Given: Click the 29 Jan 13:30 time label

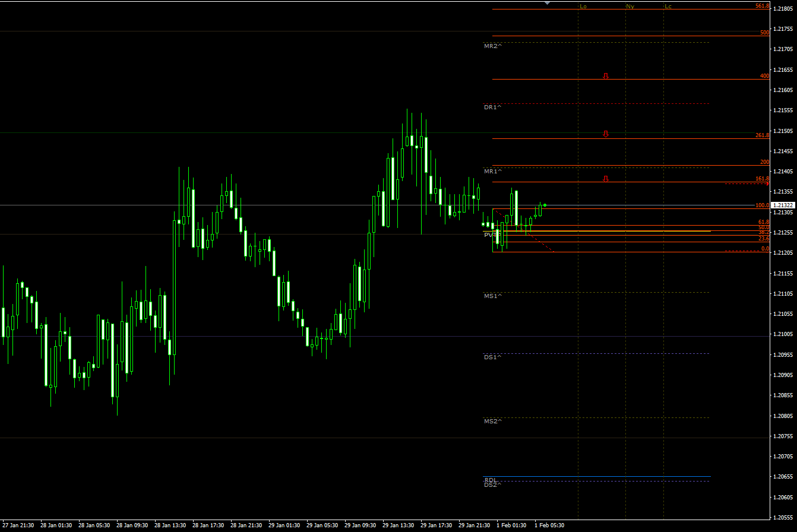Looking at the screenshot, I should [x=398, y=525].
